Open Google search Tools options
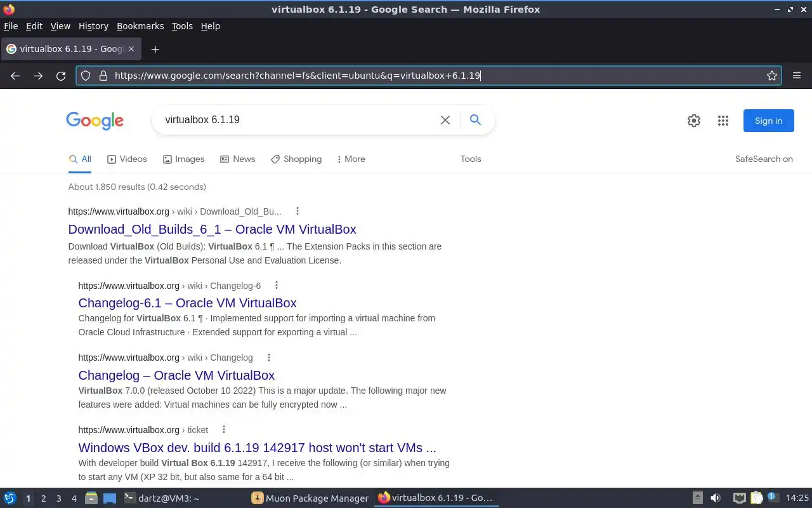812x508 pixels. (471, 159)
